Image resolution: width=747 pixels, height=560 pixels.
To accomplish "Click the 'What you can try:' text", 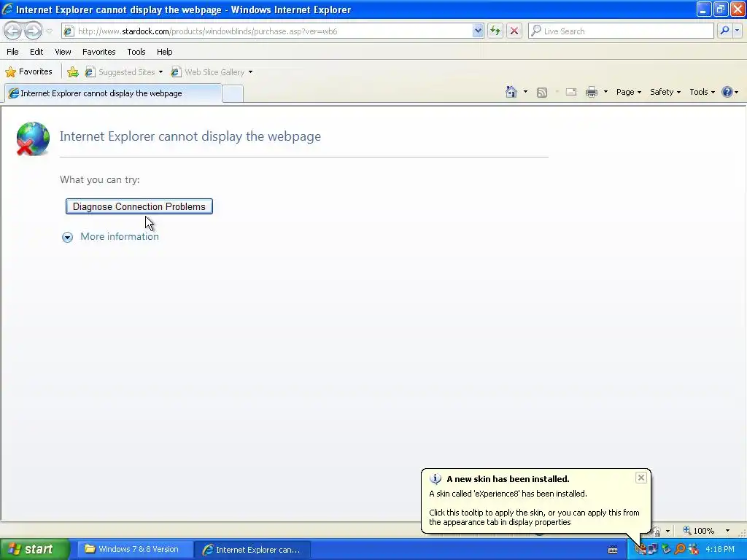I will tap(99, 179).
